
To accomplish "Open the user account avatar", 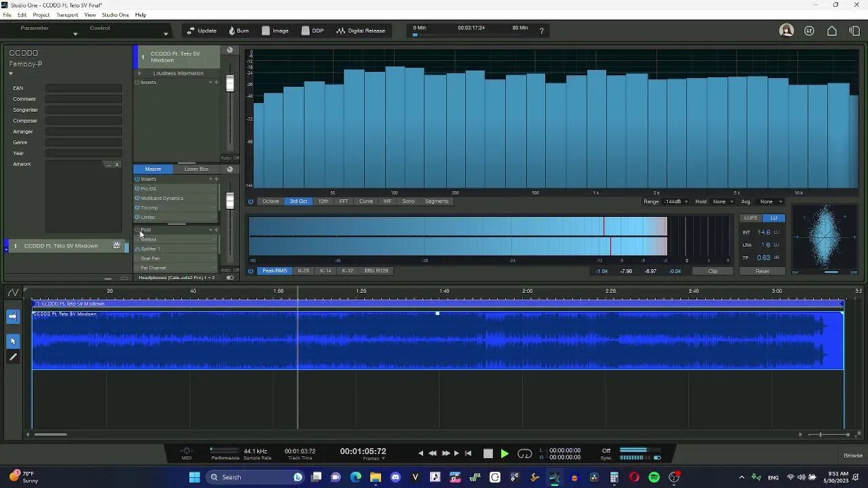I will coord(787,30).
